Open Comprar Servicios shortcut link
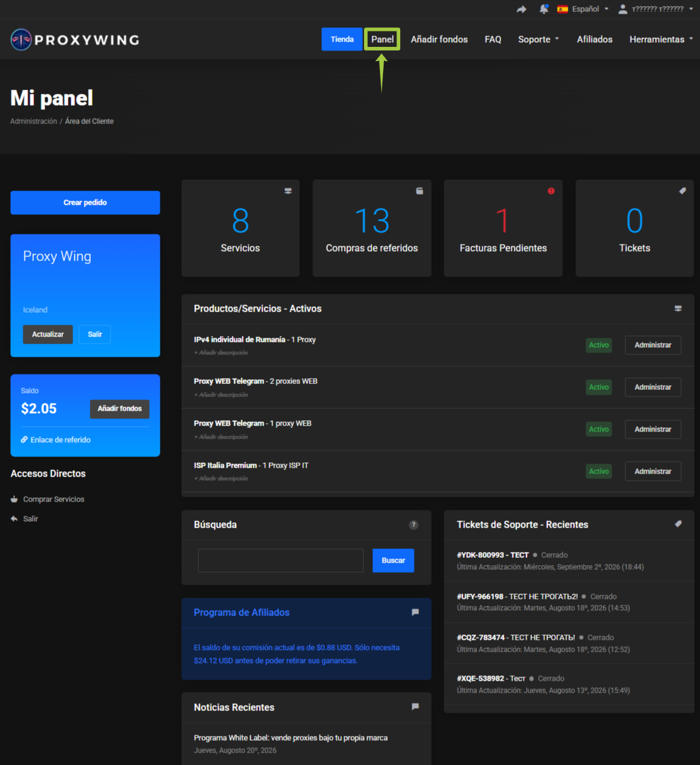Screen dimensions: 700x765 (53, 499)
